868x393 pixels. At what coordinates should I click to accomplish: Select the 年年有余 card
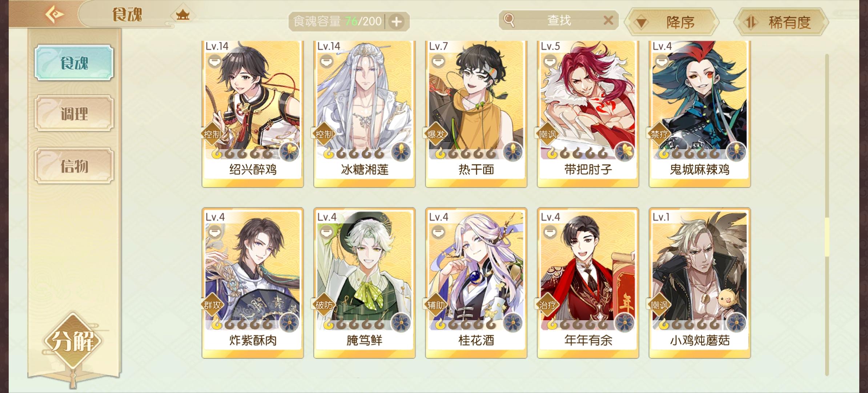pyautogui.click(x=588, y=283)
